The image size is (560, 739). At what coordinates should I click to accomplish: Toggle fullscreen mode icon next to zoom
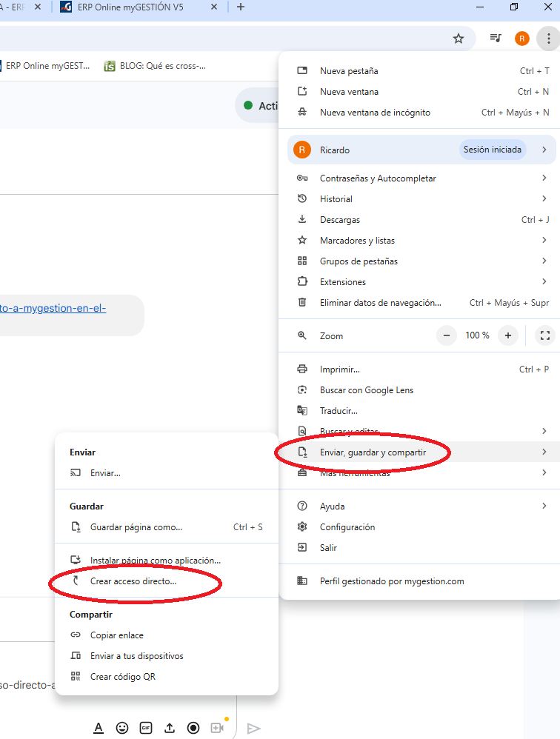[x=545, y=335]
